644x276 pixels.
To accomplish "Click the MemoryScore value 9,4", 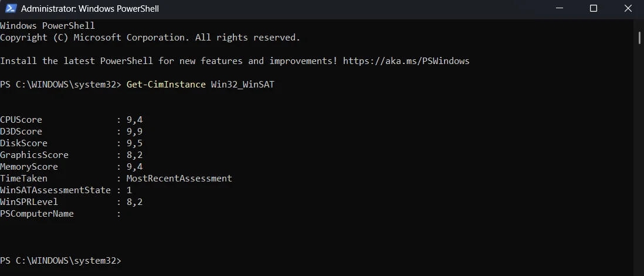I will [135, 167].
